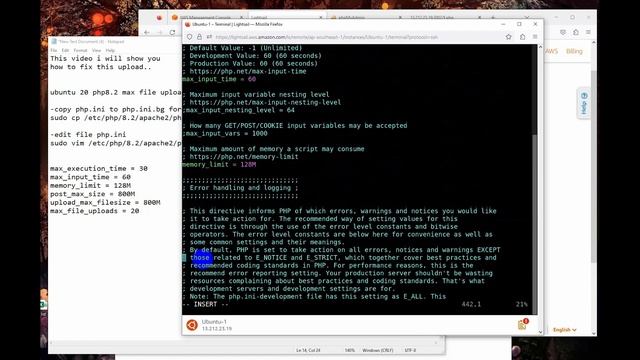Click the Help side tab on the AWS page
The width and height of the screenshot is (640, 360).
(x=584, y=104)
